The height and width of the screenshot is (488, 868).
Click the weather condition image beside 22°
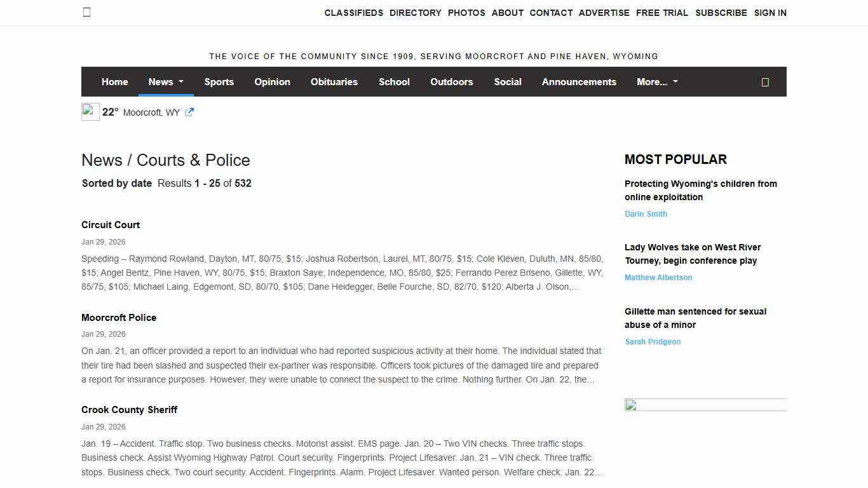90,112
